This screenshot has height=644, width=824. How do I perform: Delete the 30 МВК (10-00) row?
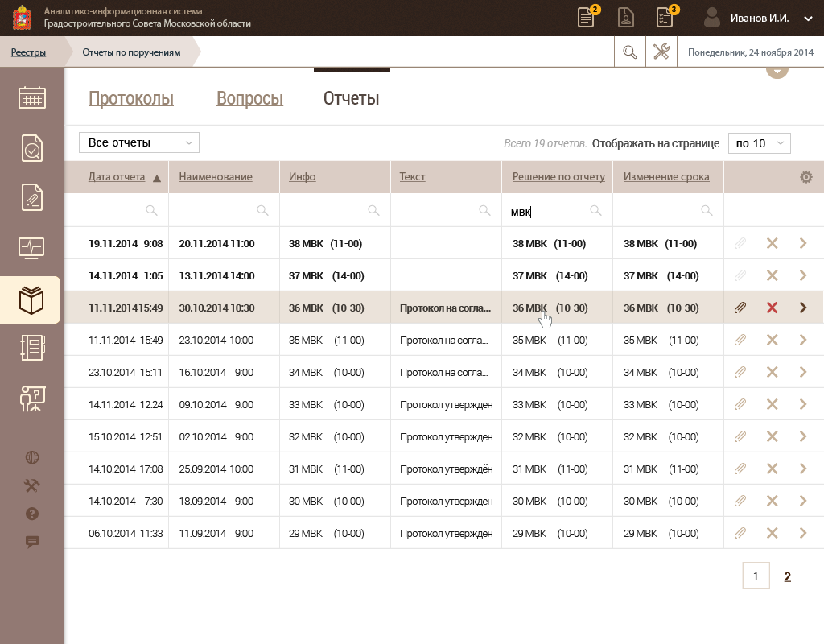772,501
